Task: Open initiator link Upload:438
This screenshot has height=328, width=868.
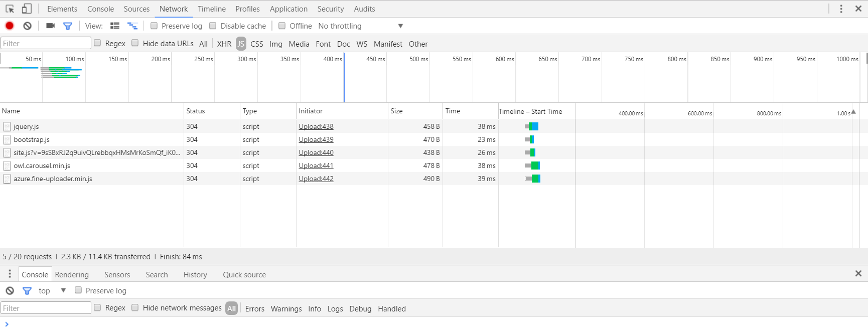Action: tap(316, 126)
